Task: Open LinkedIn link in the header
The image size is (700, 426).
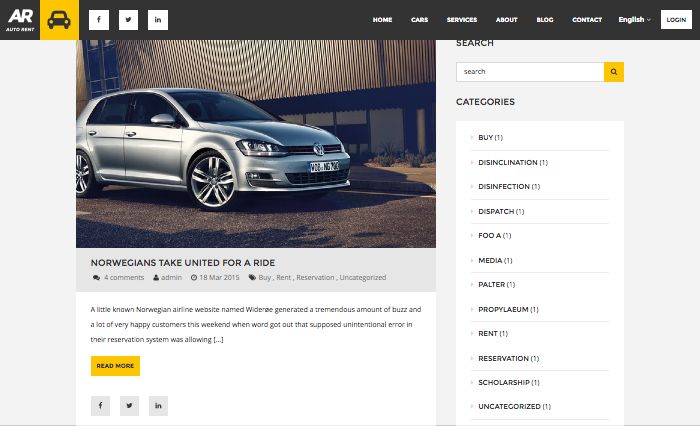Action: pos(158,20)
